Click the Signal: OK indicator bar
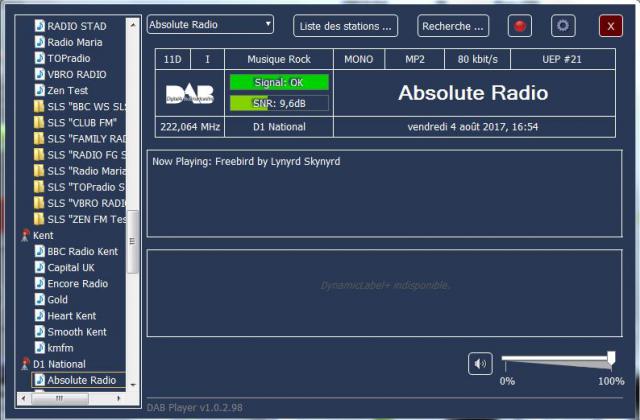Screen dimensions: 640x420 (279, 82)
